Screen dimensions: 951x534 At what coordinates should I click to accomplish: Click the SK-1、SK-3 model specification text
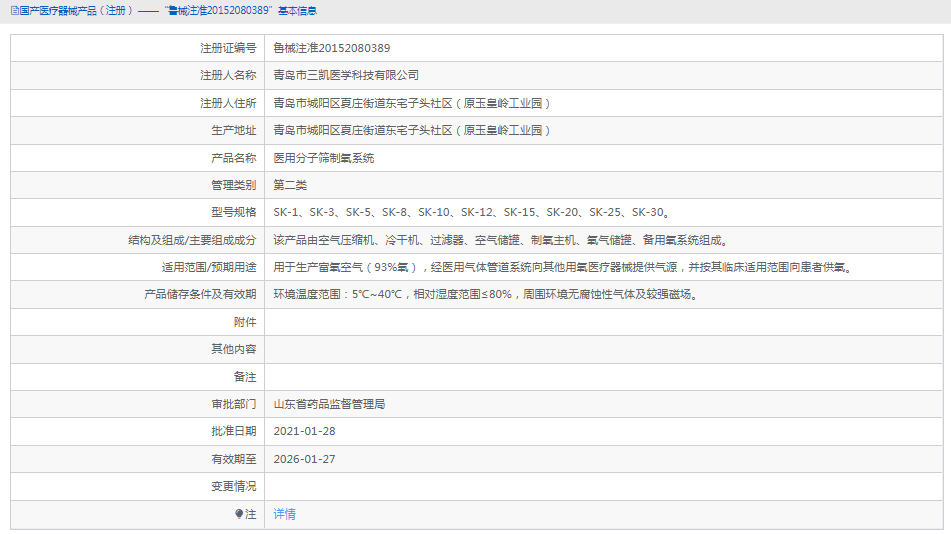[472, 212]
